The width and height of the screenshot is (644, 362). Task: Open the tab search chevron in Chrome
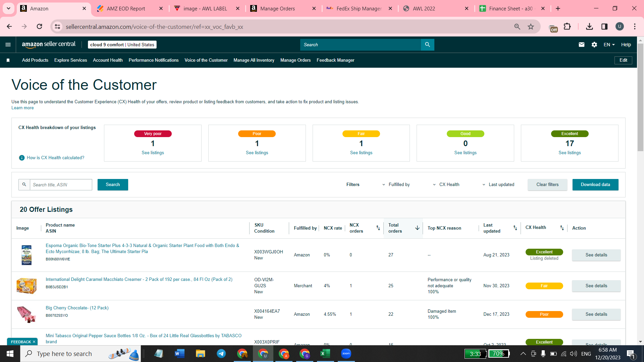[x=8, y=8]
